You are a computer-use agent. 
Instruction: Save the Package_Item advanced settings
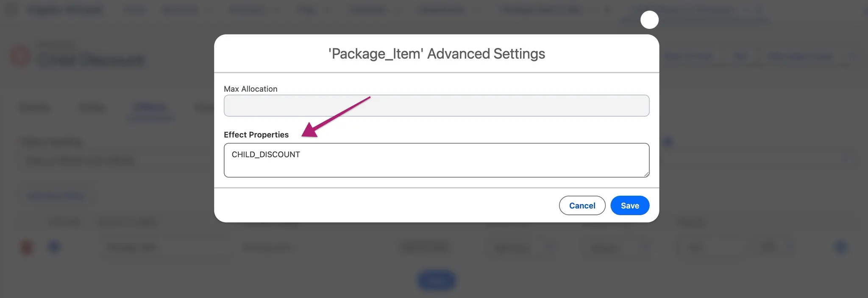(x=629, y=205)
